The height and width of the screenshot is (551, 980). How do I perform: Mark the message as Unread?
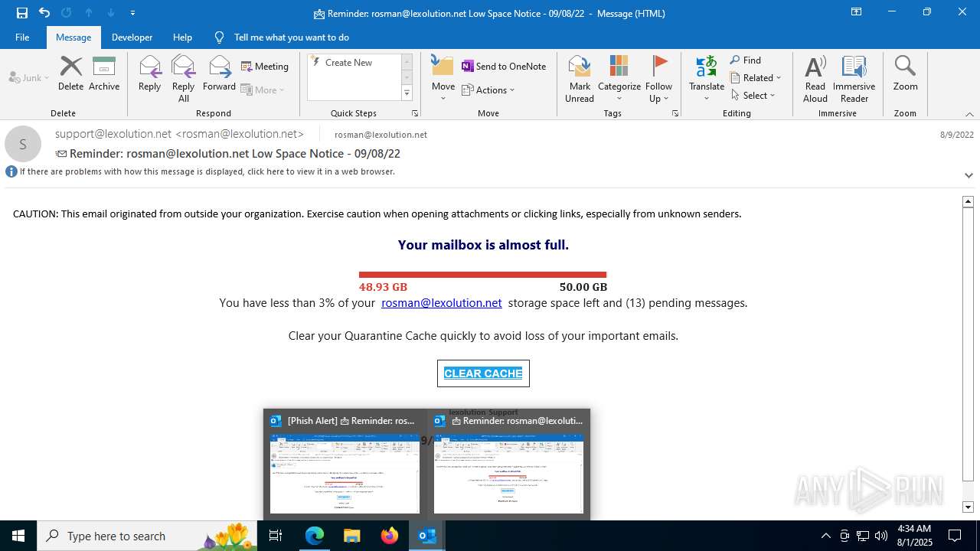[x=580, y=78]
